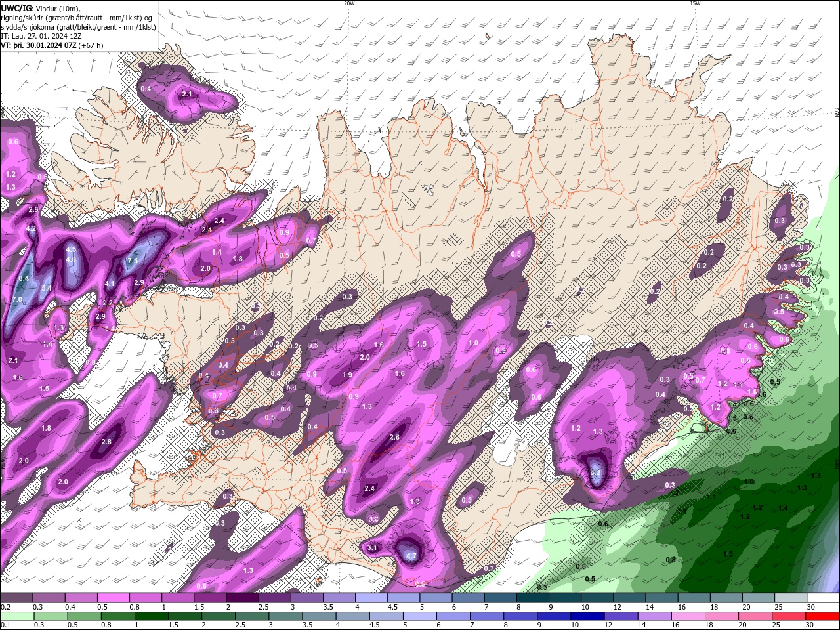Click the 2.6 snowfall value inland
Image resolution: width=840 pixels, height=630 pixels.
tap(394, 437)
